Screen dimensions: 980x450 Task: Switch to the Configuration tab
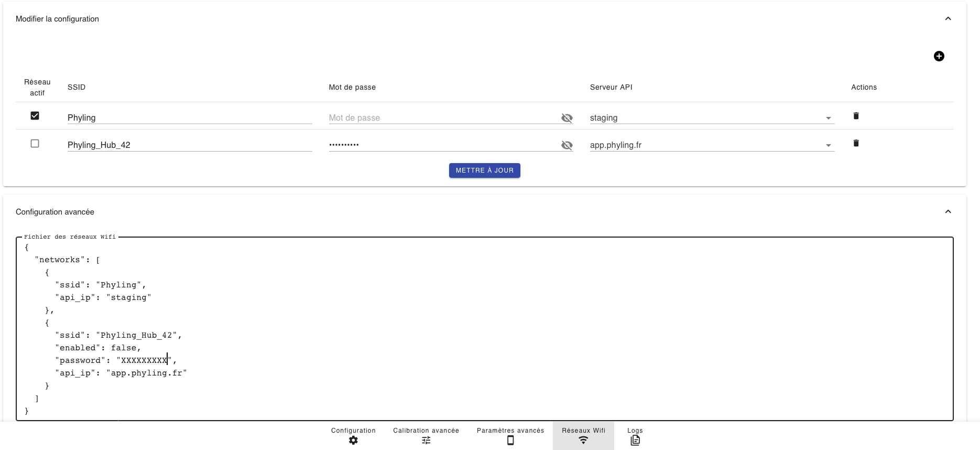click(353, 436)
